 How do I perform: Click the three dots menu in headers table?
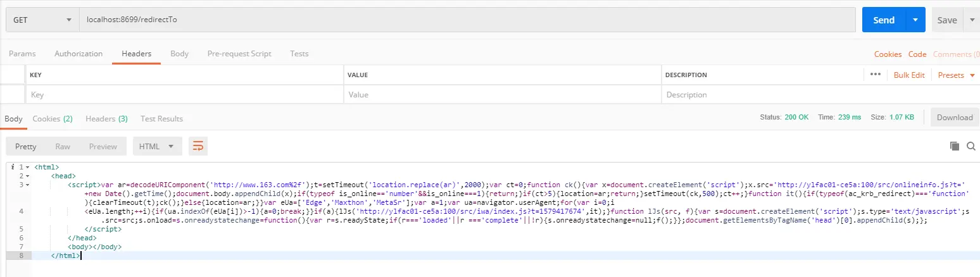point(876,75)
